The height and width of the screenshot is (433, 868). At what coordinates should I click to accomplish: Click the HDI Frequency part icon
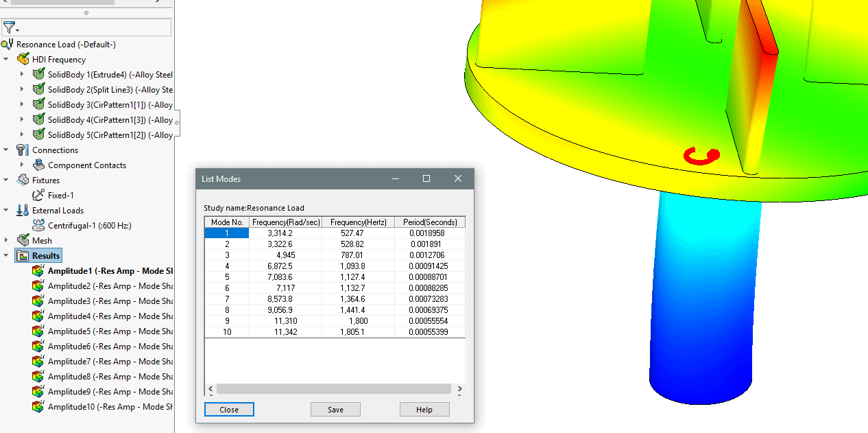(23, 60)
